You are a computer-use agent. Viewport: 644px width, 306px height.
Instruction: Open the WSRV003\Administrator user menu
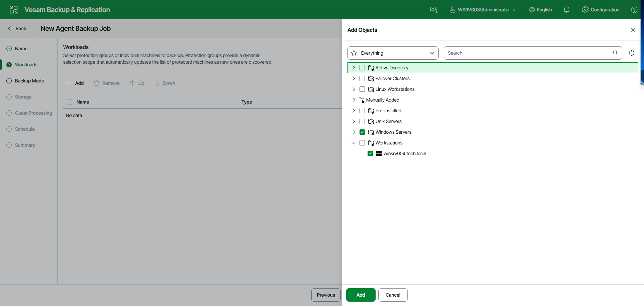coord(483,10)
